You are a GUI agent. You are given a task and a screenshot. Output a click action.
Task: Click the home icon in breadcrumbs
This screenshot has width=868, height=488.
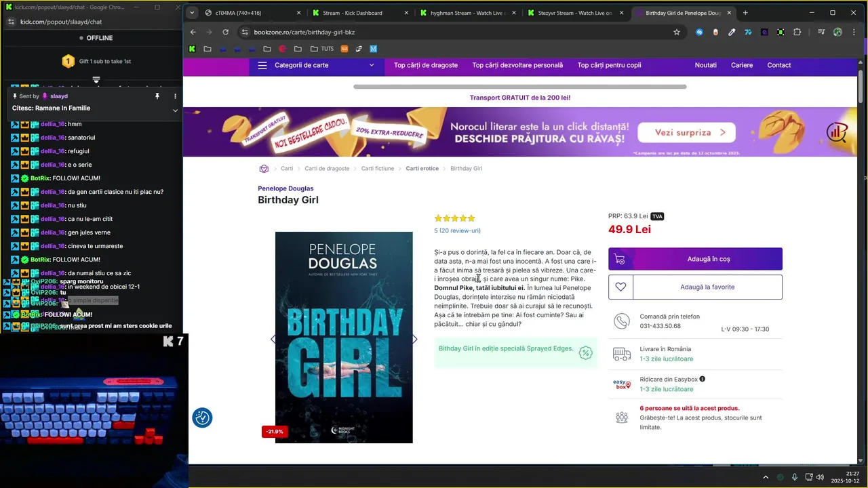(264, 169)
